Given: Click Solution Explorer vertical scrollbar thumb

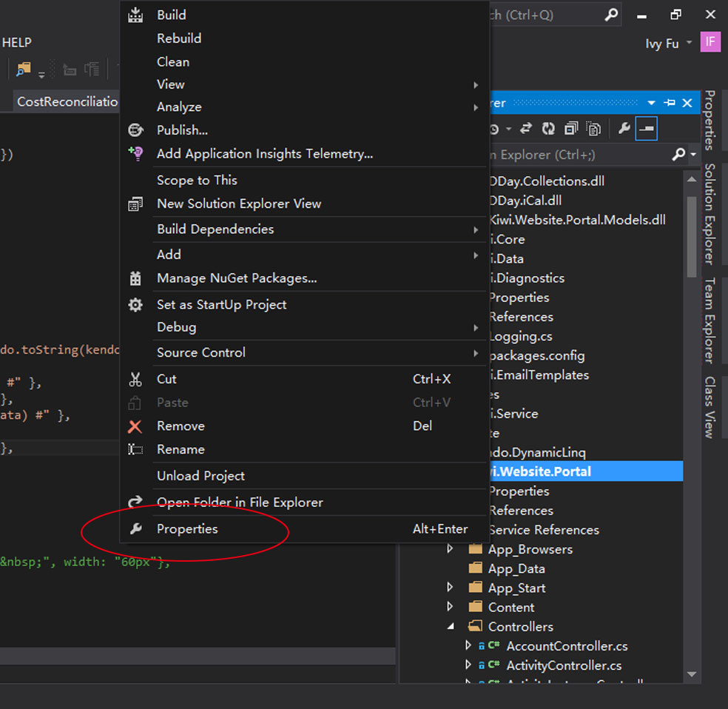Looking at the screenshot, I should (x=692, y=236).
